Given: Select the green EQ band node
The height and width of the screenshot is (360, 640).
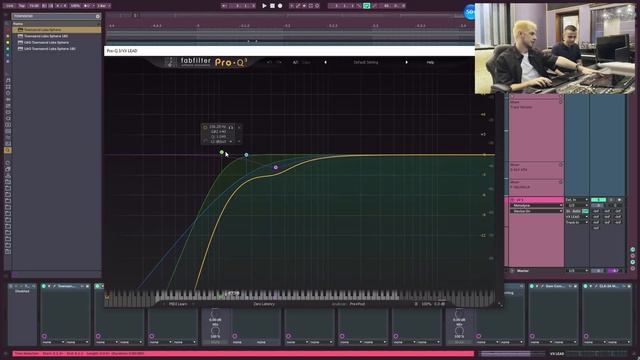Looking at the screenshot, I should (x=222, y=152).
